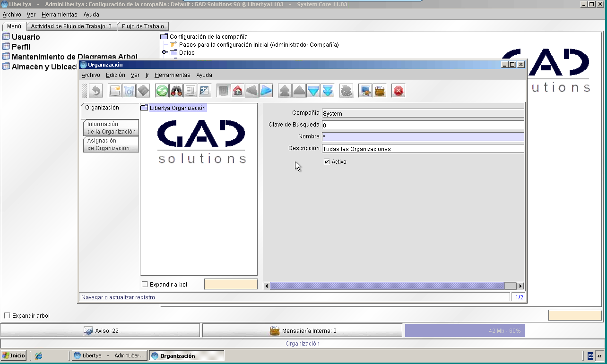Click the Nombre field
Image resolution: width=607 pixels, height=364 pixels.
pos(423,137)
